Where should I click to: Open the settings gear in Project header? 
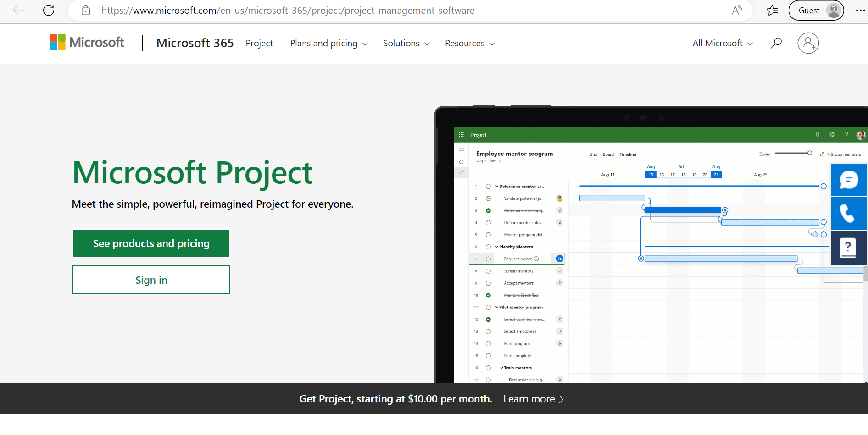coord(832,135)
